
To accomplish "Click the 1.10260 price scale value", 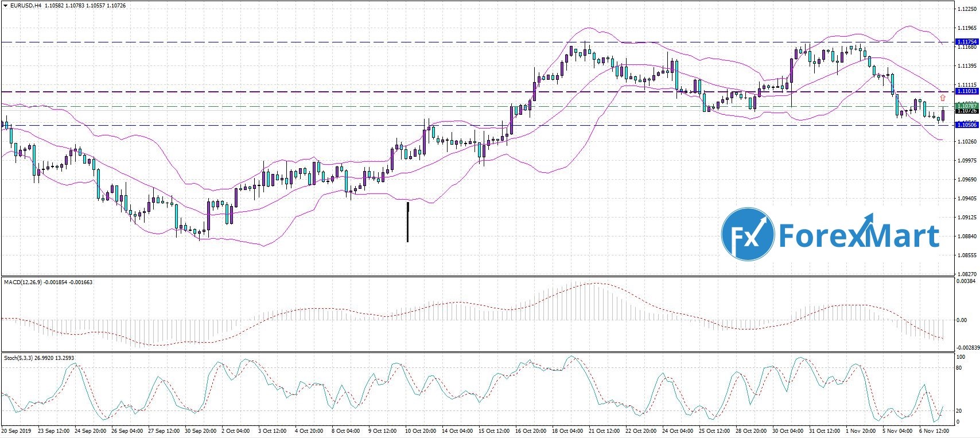I will 966,141.
